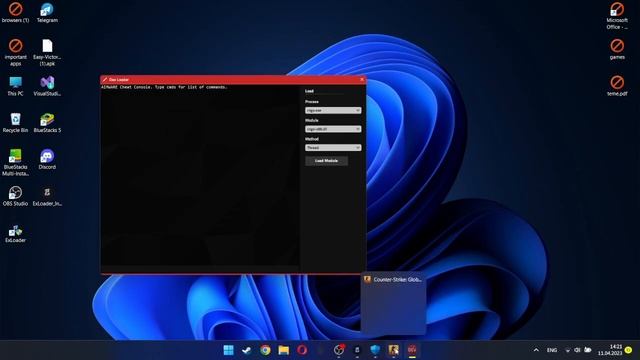640x360 pixels.
Task: Expand the Method dropdown showing Thread
Action: pyautogui.click(x=333, y=148)
